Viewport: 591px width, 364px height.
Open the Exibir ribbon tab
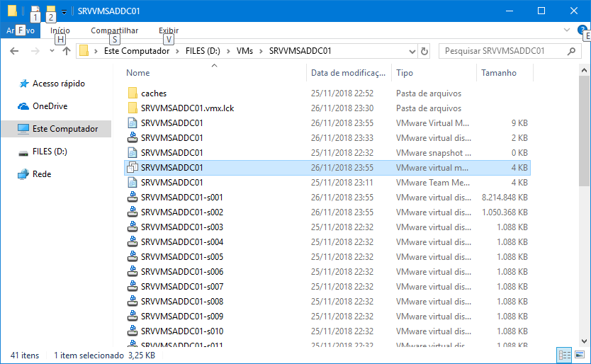(168, 30)
